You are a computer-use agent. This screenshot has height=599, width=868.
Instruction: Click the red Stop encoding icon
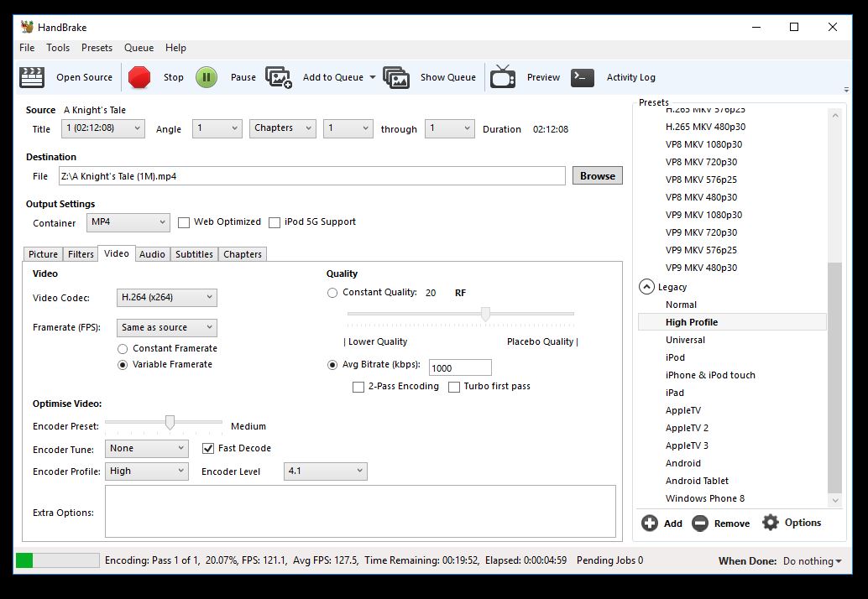pos(139,77)
